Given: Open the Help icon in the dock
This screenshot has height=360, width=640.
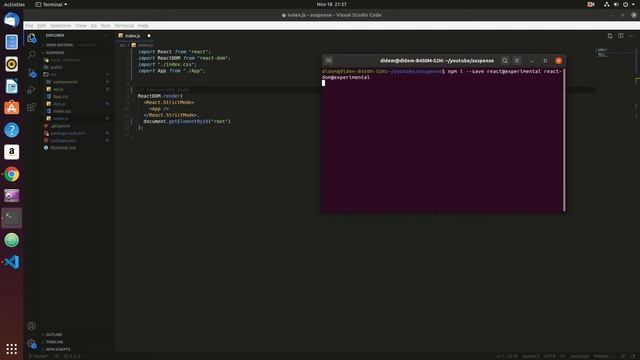Looking at the screenshot, I should 11,130.
